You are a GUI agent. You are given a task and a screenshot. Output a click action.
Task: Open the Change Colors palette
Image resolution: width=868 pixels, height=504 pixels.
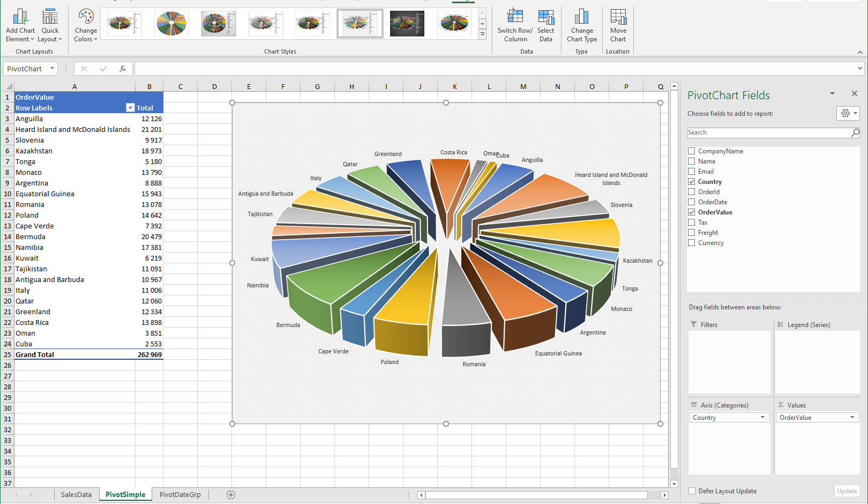(85, 25)
